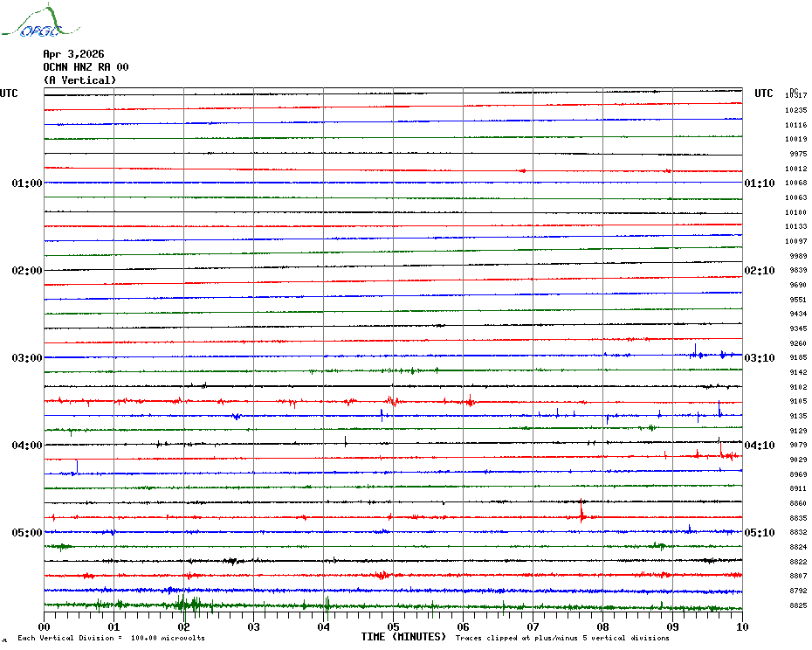Click the right-side "04:10" time label

760,446
